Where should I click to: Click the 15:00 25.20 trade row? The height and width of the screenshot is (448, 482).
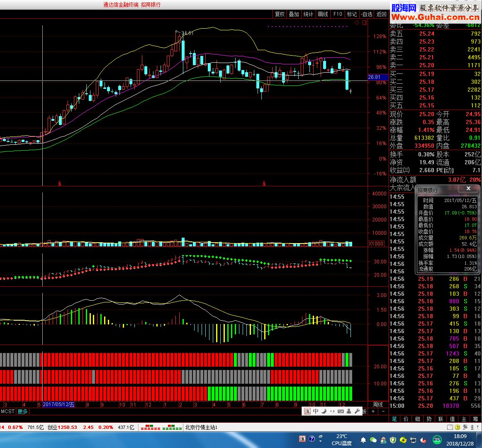(435, 406)
